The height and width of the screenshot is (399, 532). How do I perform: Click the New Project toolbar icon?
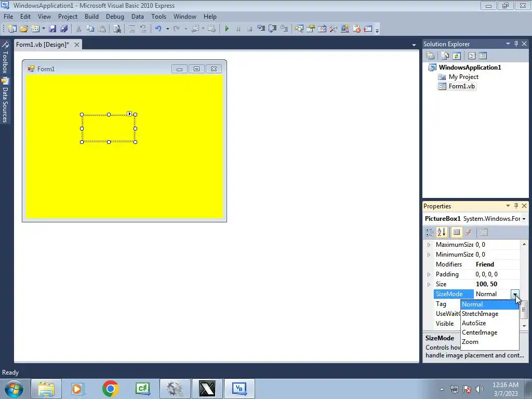(12, 29)
